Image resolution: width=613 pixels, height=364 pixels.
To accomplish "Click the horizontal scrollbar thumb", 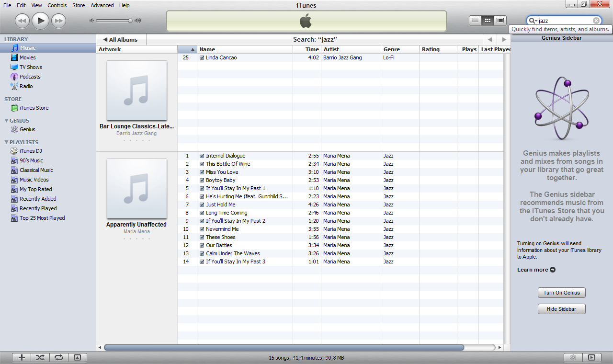I will coord(284,347).
